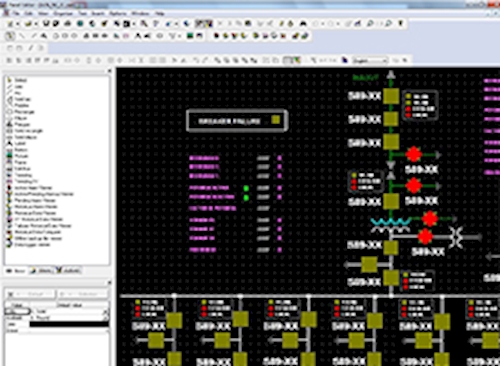
Task: Open the Window menu
Action: coord(140,13)
